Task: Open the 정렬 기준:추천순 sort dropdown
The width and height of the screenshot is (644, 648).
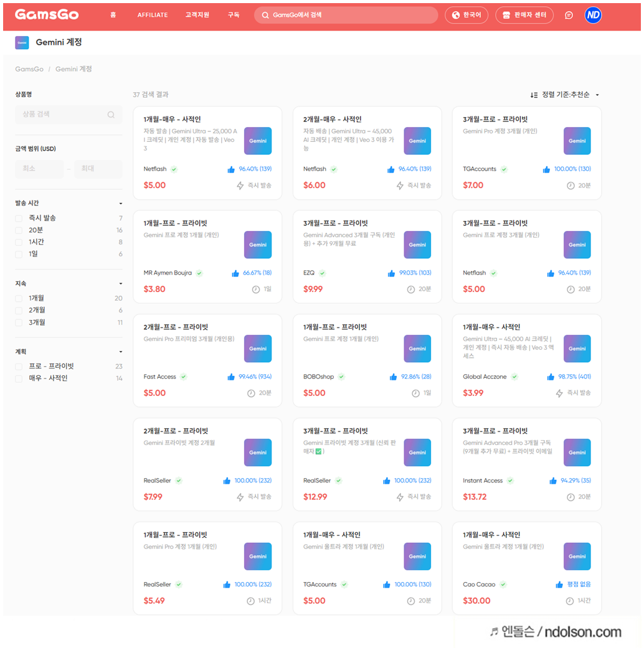Action: [x=565, y=95]
